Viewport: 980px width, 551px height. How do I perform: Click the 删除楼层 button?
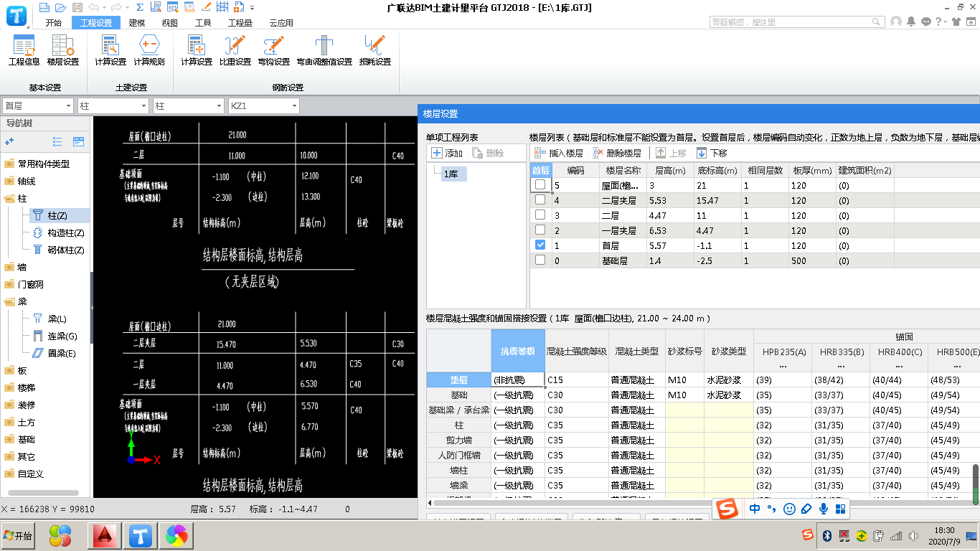coord(617,153)
